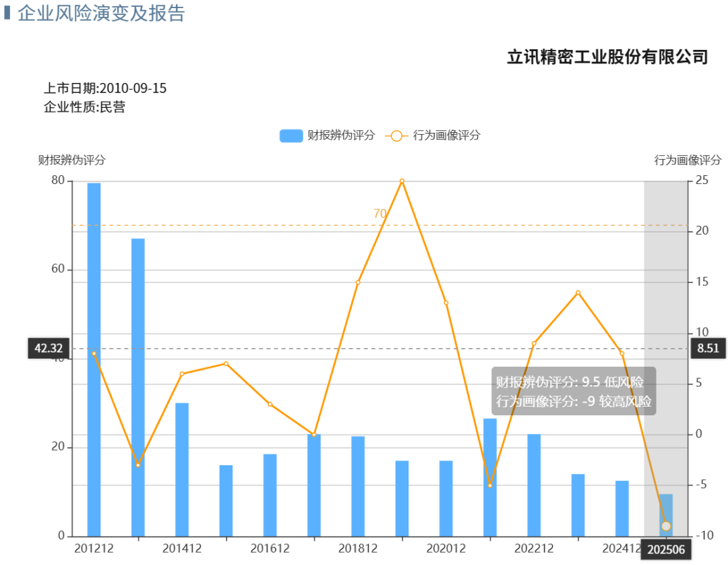Click the 201812 line data point
The image size is (728, 565).
click(x=358, y=282)
